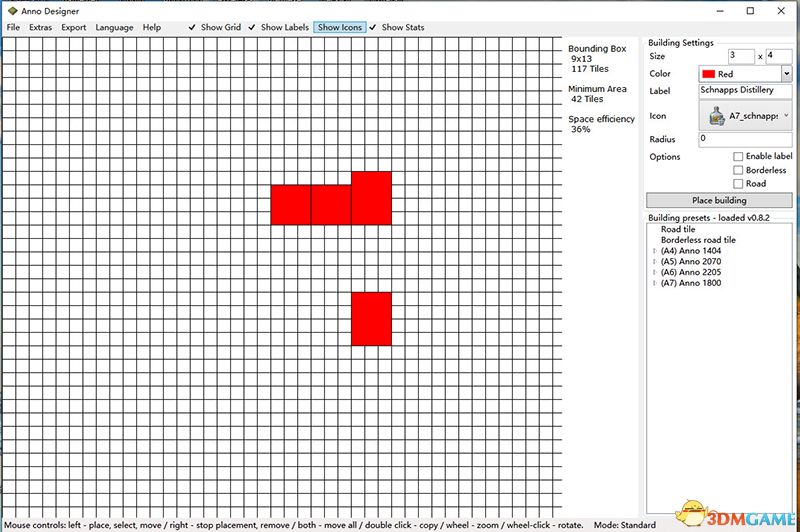Open the File menu
800x532 pixels.
coord(13,28)
